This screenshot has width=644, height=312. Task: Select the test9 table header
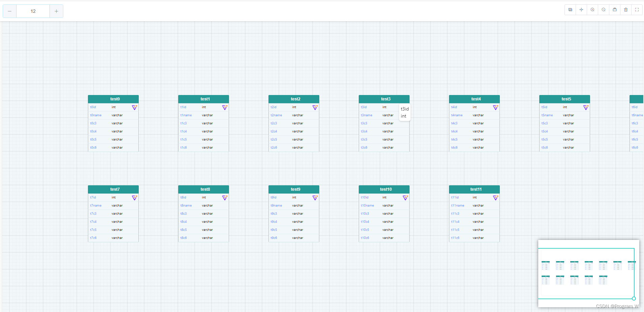(294, 189)
